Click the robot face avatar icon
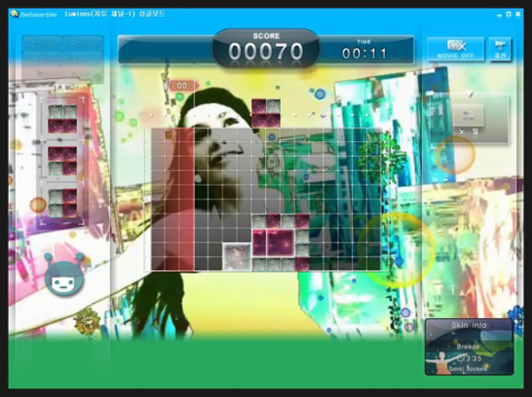 (65, 281)
